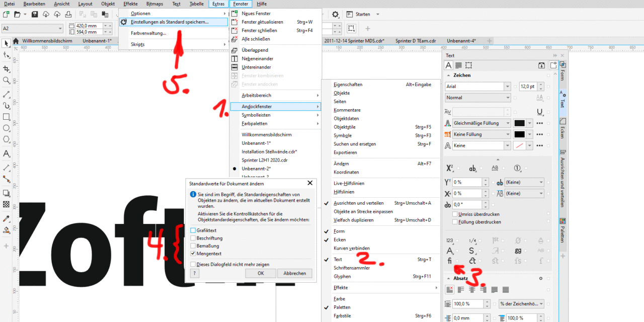Click the New document icon
Image resolution: width=644 pixels, height=322 pixels.
click(x=6, y=14)
